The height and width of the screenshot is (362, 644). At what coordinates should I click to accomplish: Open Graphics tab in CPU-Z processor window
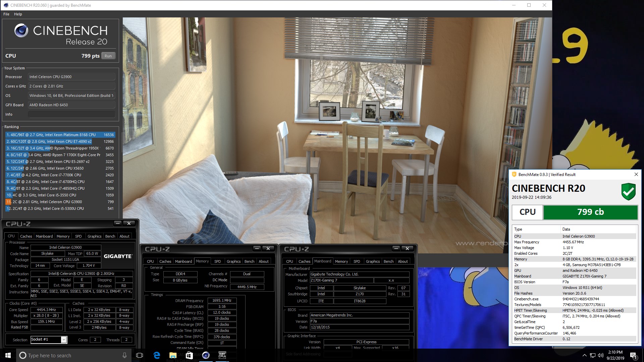tap(94, 236)
